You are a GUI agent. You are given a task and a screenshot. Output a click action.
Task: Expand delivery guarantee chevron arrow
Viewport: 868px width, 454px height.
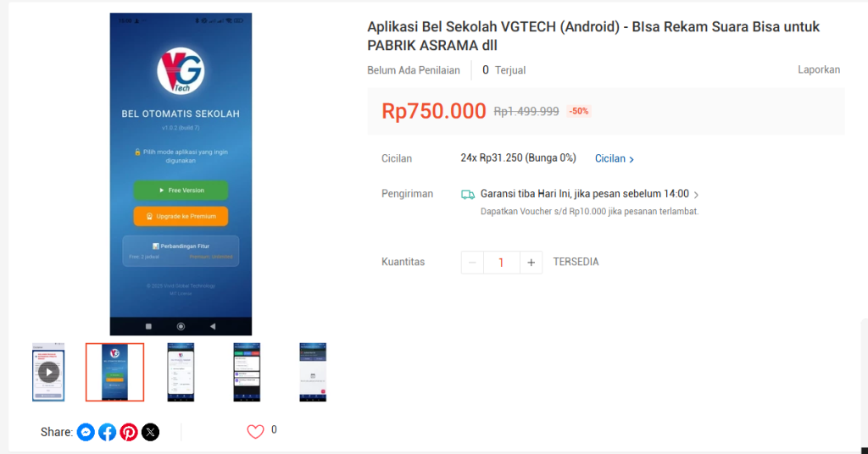tap(697, 195)
